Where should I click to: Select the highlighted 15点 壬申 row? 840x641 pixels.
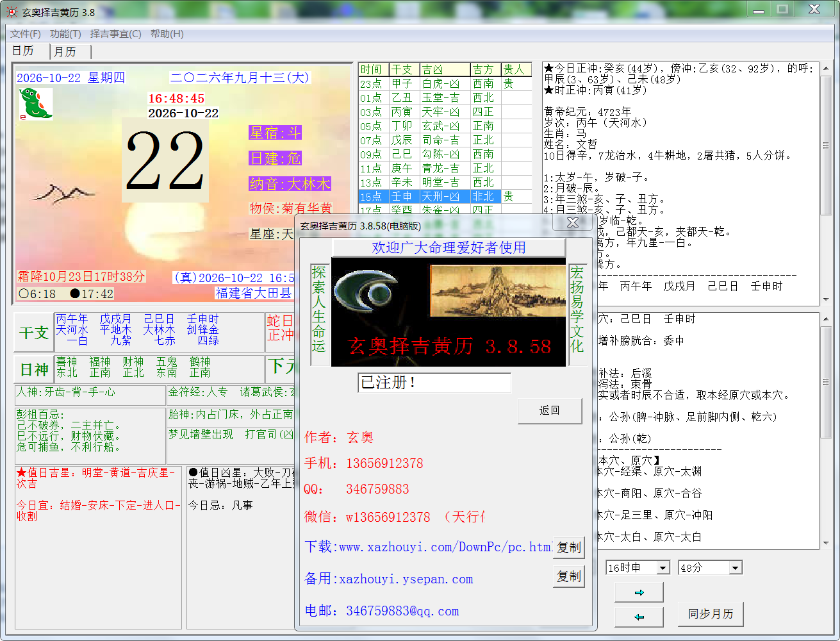[x=445, y=197]
